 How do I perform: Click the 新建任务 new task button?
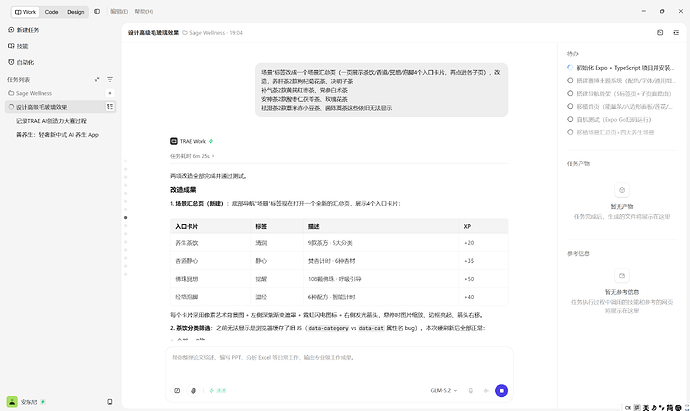pos(24,30)
